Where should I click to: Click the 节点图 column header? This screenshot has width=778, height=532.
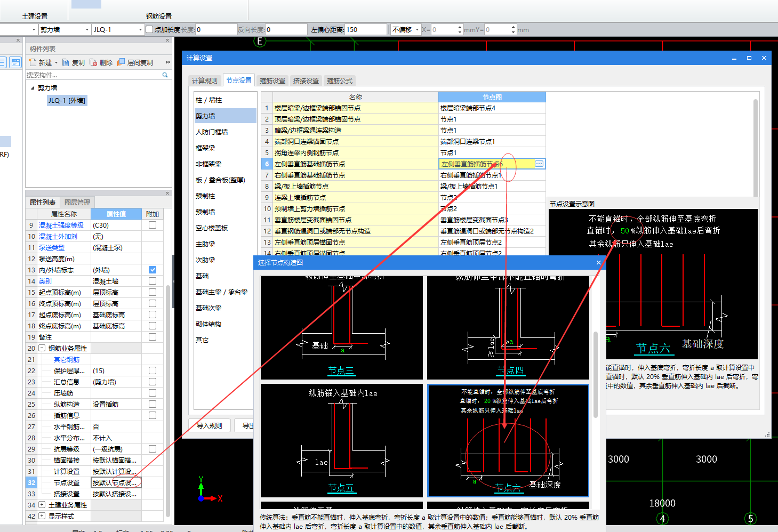[x=492, y=97]
